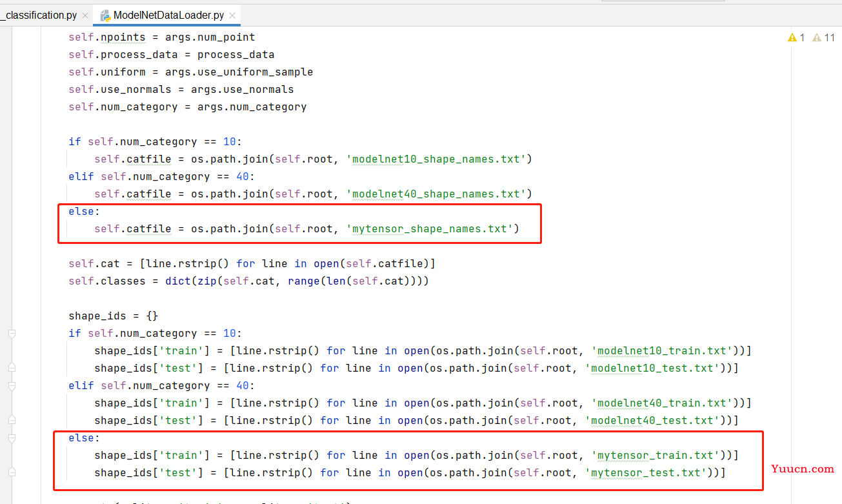Viewport: 842px width, 504px height.
Task: Toggle fold end marker at modelnet10_test.txt line
Action: [x=12, y=368]
